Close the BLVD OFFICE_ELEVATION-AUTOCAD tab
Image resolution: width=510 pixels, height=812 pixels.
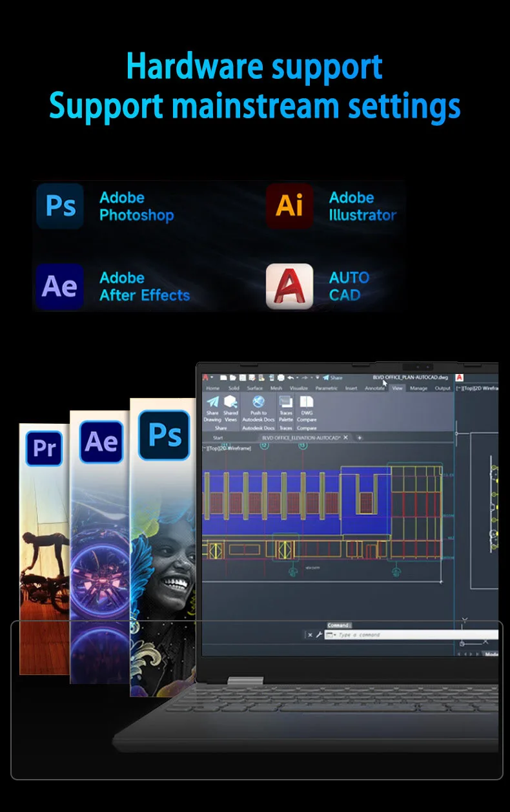point(345,437)
